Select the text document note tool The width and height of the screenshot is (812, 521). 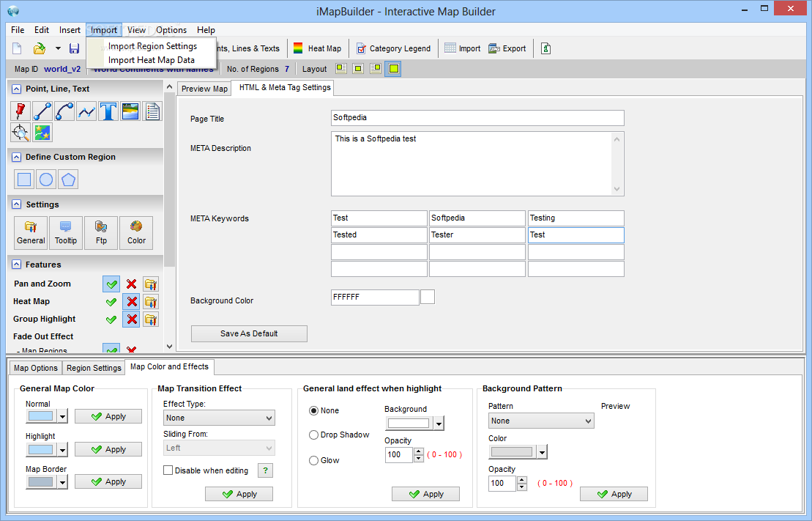(152, 111)
